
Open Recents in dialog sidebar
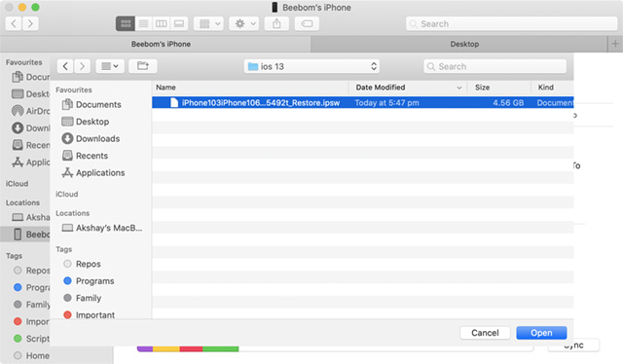coord(85,156)
